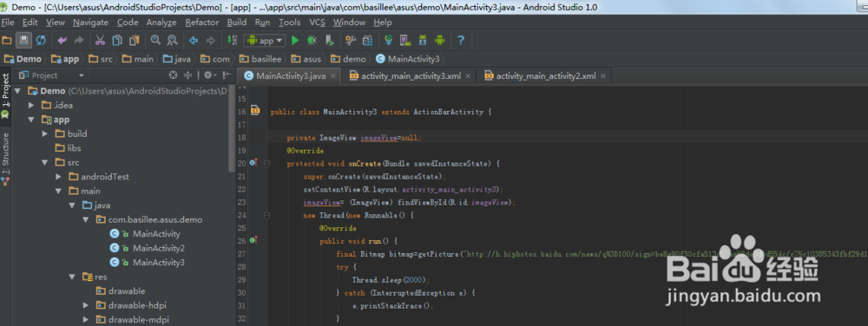Click the Forward navigation arrow

210,41
